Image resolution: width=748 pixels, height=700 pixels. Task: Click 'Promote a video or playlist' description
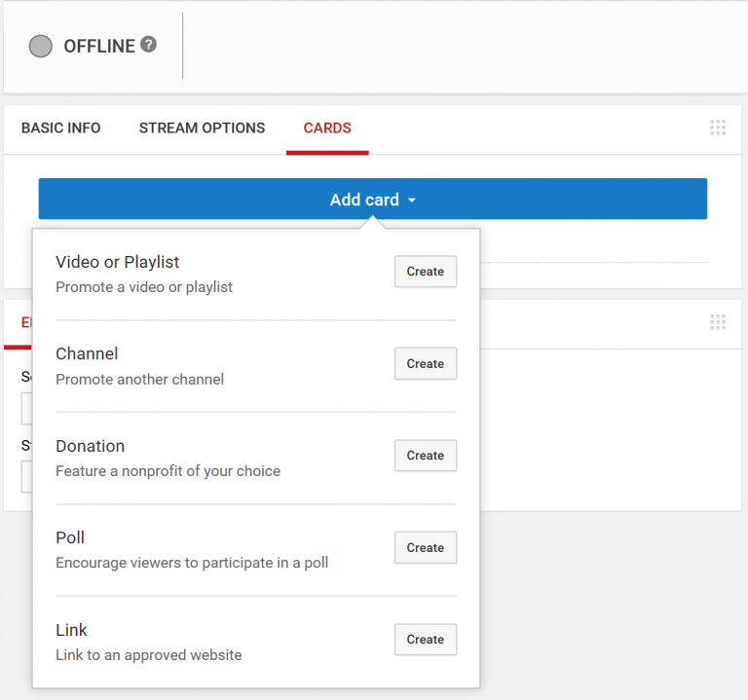click(x=144, y=287)
